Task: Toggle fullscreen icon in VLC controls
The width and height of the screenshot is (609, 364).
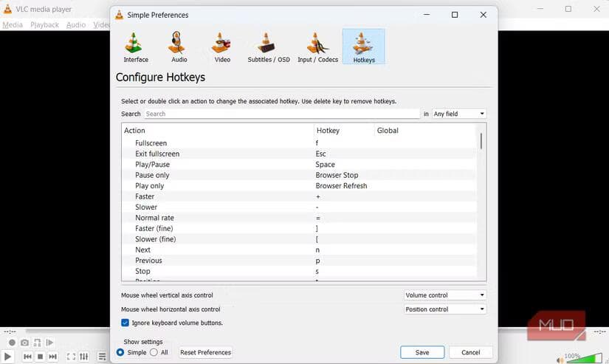Action: click(71, 356)
